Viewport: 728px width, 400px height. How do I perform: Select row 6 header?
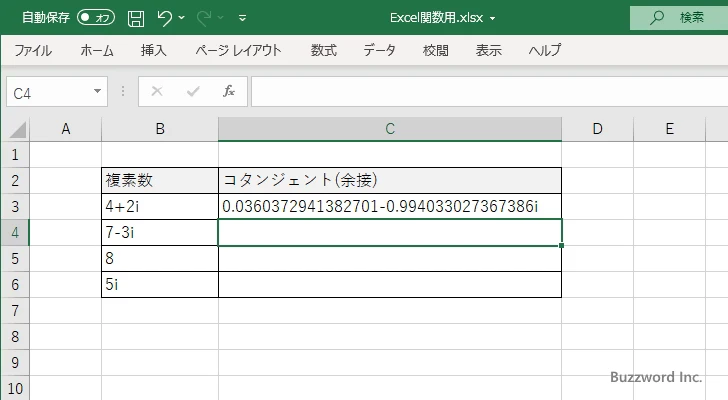point(15,284)
